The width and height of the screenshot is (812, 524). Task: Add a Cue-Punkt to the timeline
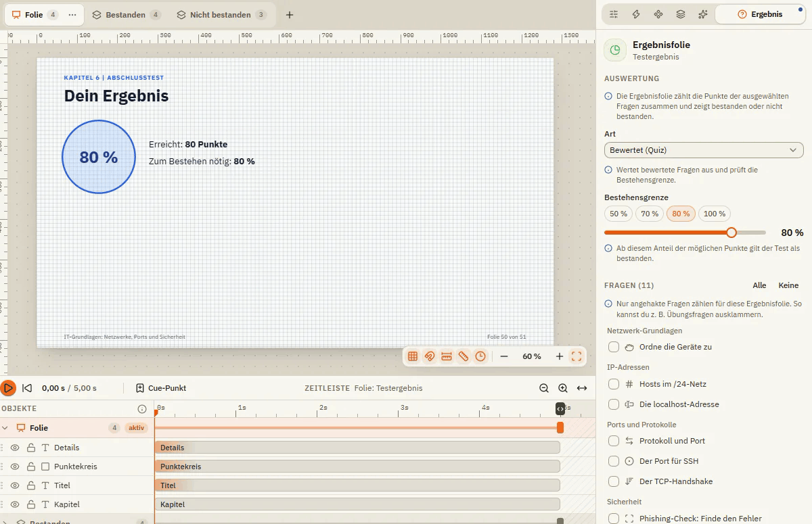pyautogui.click(x=161, y=388)
